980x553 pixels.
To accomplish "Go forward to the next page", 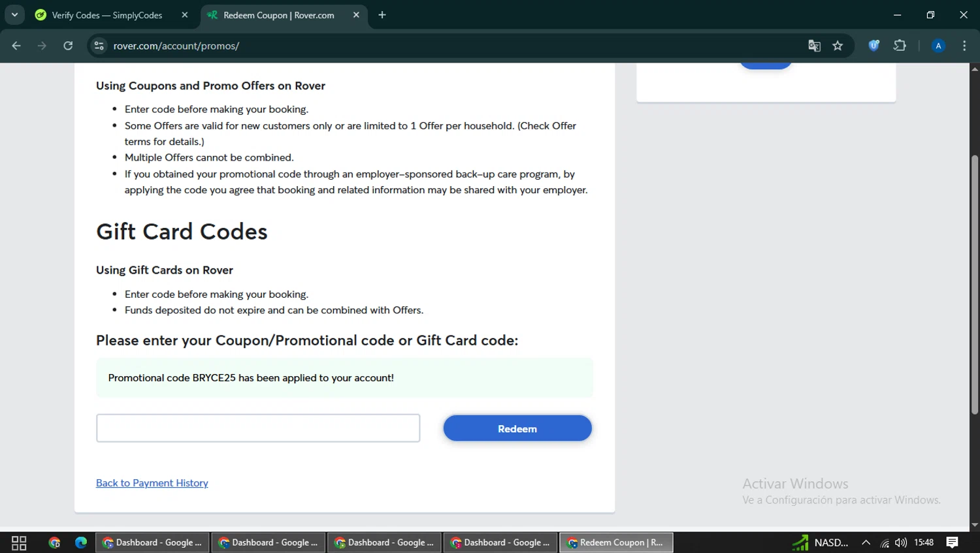I will point(42,46).
